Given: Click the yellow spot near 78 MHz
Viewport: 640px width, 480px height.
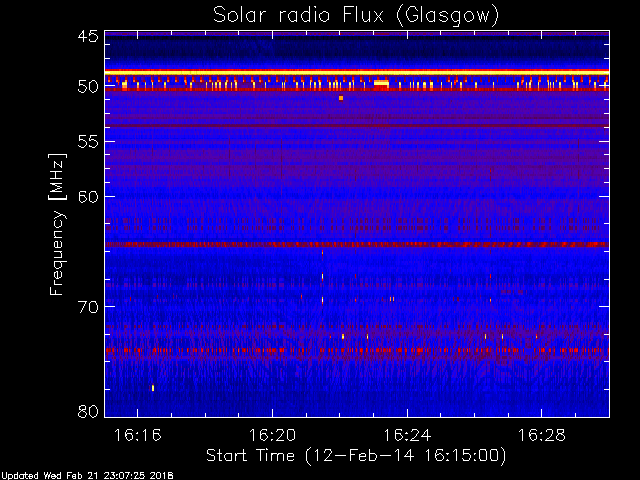Looking at the screenshot, I should 153,388.
